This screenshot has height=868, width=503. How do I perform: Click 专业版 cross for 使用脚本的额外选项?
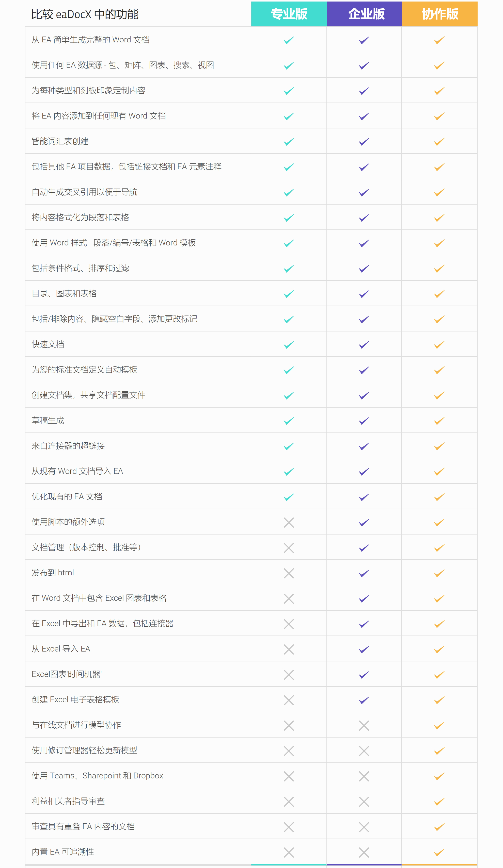(x=289, y=523)
